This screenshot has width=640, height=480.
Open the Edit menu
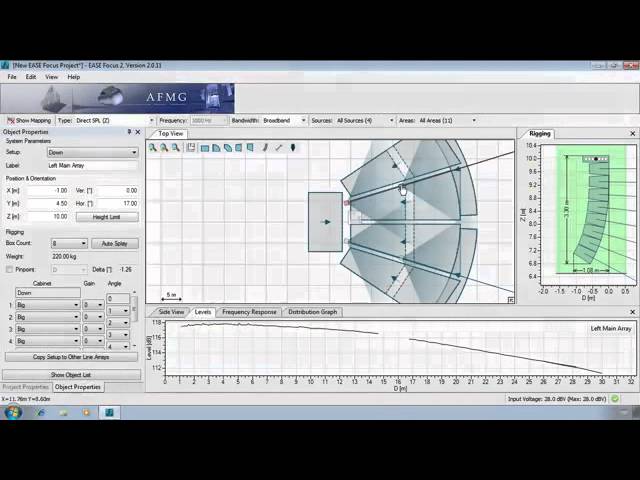tap(31, 77)
